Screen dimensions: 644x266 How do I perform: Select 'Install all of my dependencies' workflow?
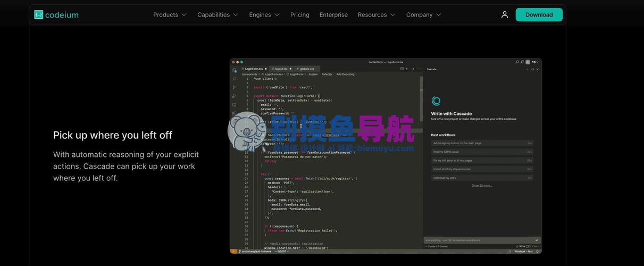482,169
